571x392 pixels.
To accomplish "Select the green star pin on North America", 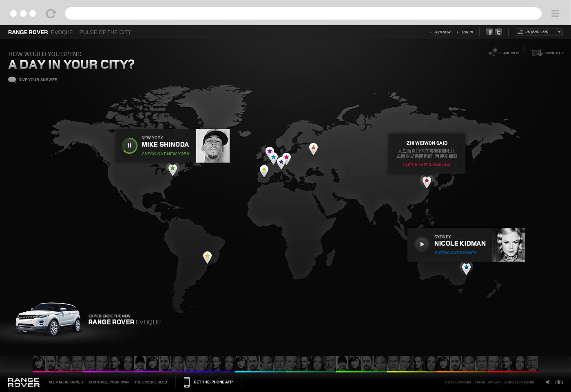I will [x=173, y=169].
